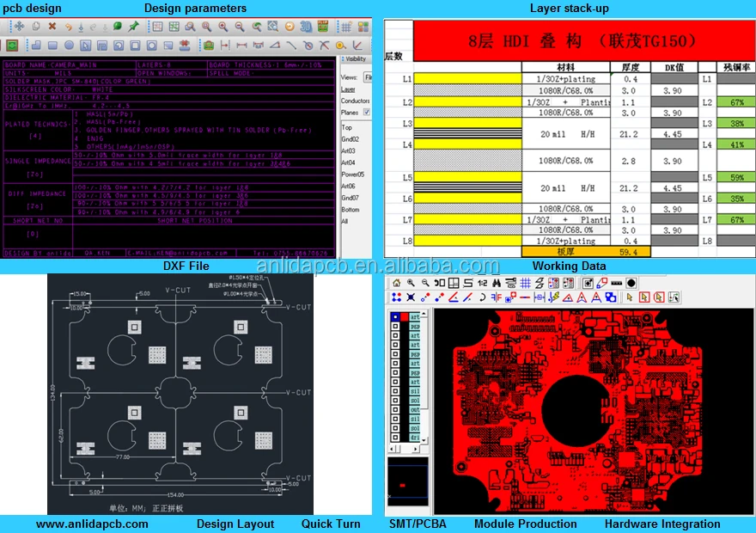The image size is (756, 533).
Task: Click the Layer link in Visibility panel
Action: [x=348, y=89]
